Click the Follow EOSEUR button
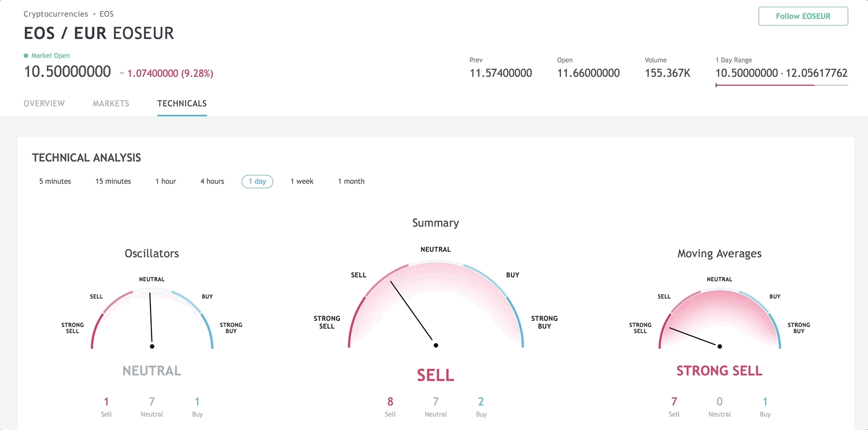This screenshot has width=868, height=430. click(803, 16)
